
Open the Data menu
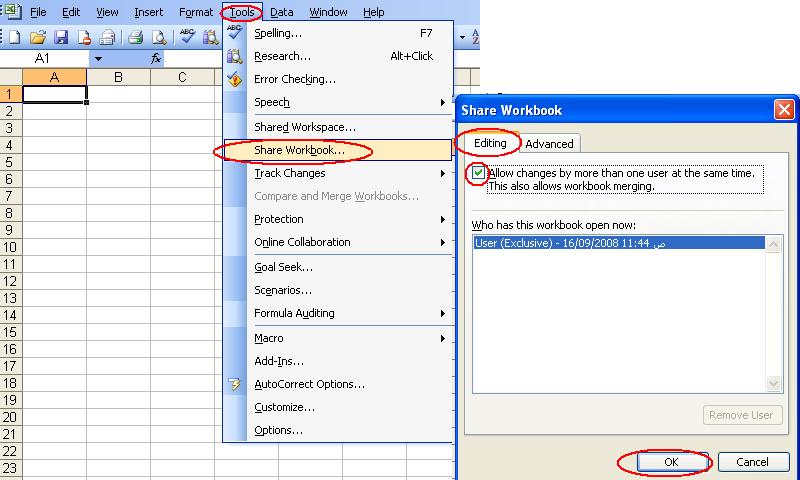[x=282, y=12]
